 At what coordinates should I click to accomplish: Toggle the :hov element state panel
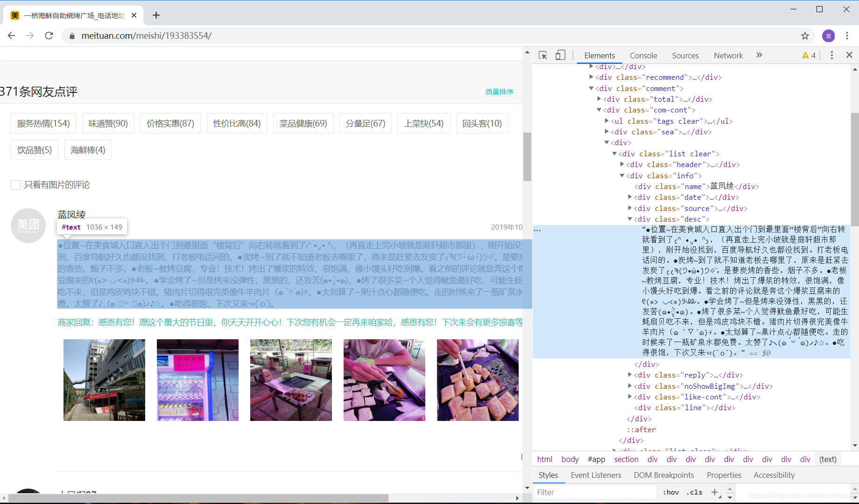[x=670, y=492]
